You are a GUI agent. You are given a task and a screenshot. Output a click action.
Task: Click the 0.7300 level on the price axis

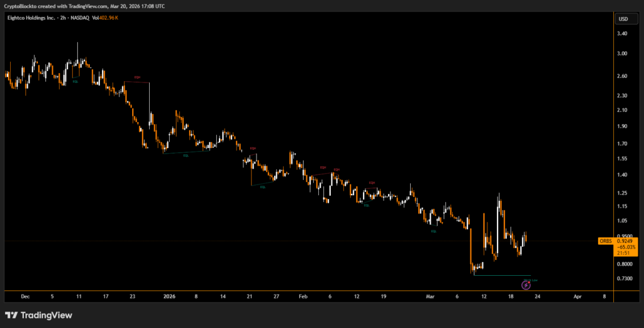click(624, 278)
